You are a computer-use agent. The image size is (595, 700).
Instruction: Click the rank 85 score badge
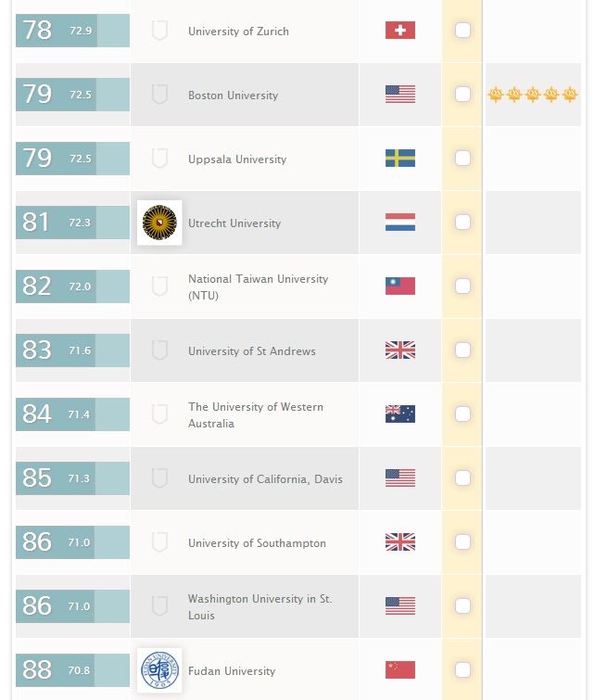(72, 478)
